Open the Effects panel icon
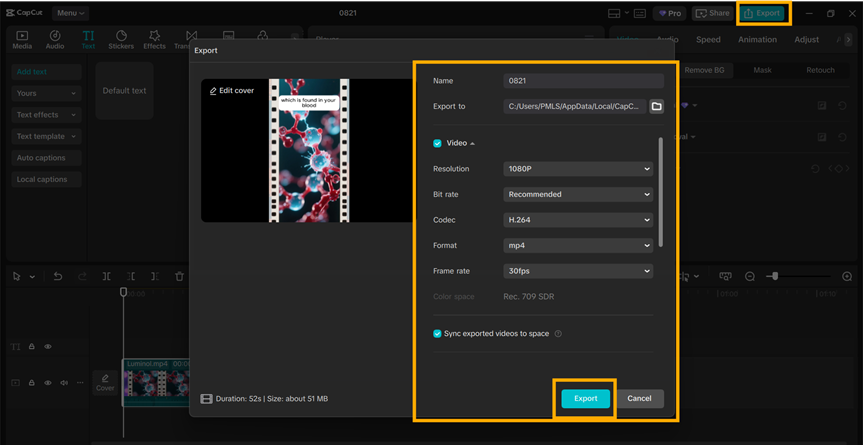Viewport: 863px width, 445px height. [x=154, y=40]
